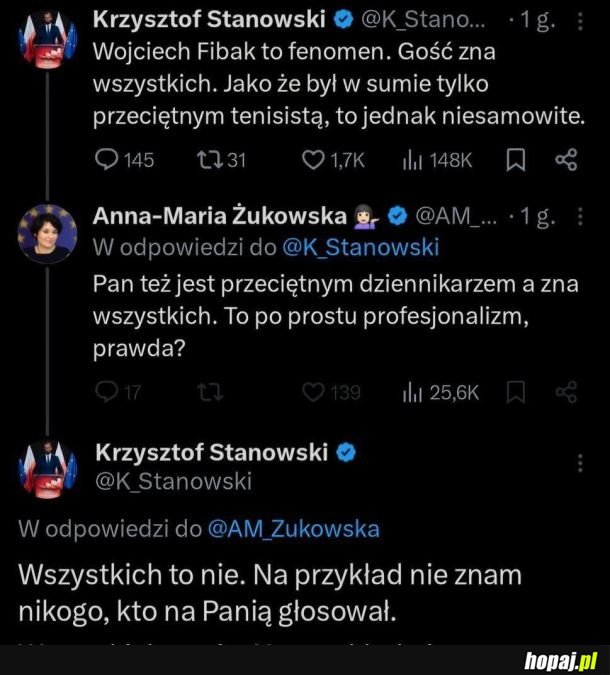Reply to Stanowski's first tweet
610x675 pixels.
click(104, 159)
